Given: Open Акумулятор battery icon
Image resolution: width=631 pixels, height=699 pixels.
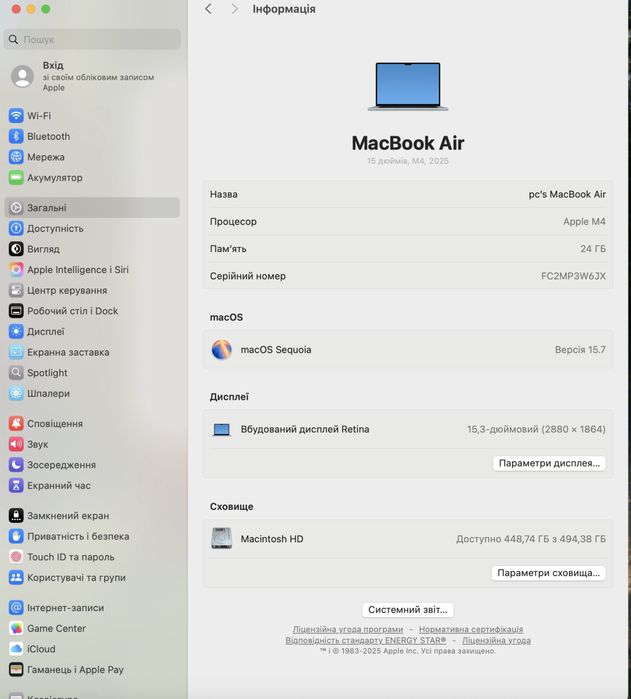Looking at the screenshot, I should click(x=16, y=177).
